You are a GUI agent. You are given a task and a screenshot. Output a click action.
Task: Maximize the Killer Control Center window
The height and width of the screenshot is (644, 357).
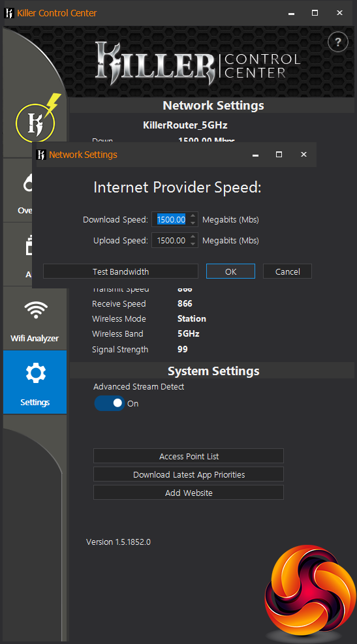315,13
